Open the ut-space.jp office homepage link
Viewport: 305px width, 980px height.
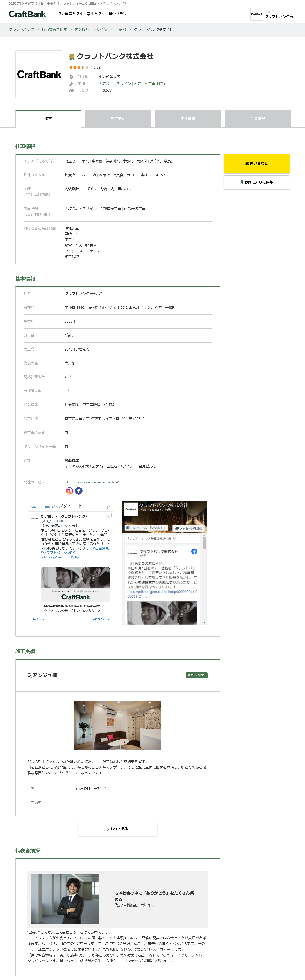coord(95,482)
